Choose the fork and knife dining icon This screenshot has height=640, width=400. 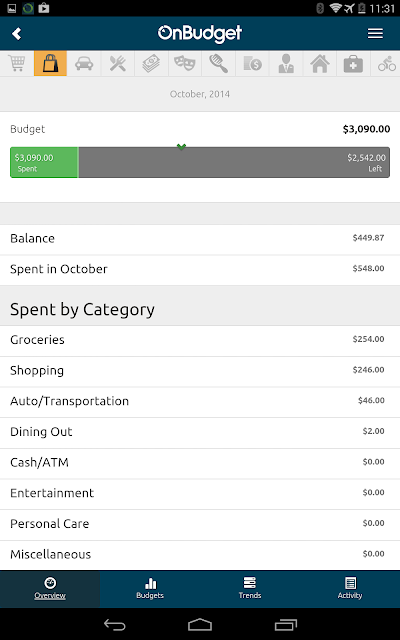[x=118, y=64]
